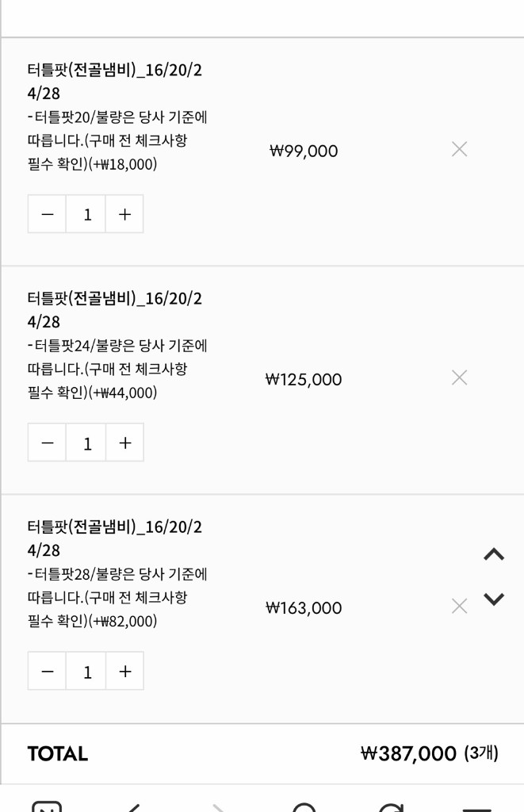Decrease quantity of the ₩125,000 item

pos(47,442)
